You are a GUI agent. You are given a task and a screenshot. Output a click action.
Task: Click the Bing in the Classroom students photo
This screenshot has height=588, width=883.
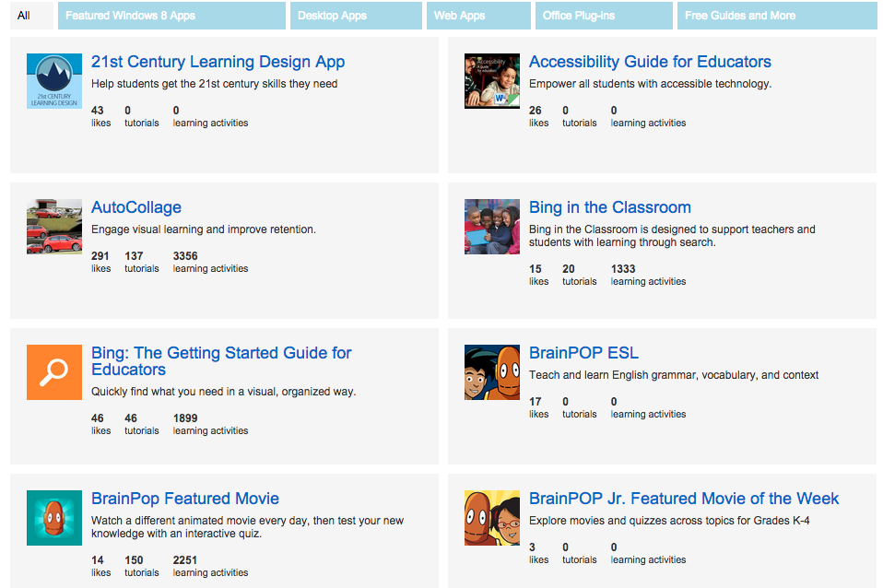click(492, 227)
